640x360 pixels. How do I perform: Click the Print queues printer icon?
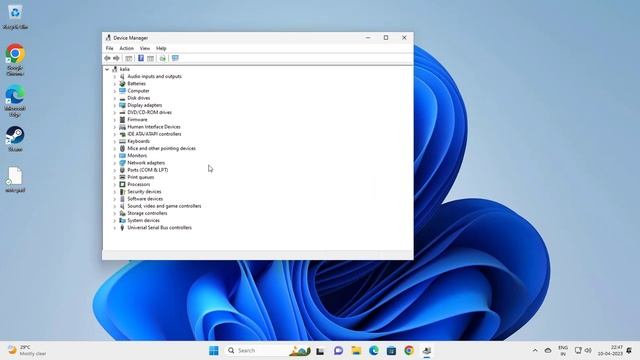coord(122,177)
